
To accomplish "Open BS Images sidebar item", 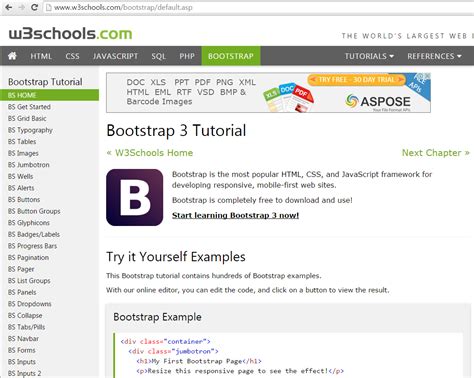I will 23,153.
